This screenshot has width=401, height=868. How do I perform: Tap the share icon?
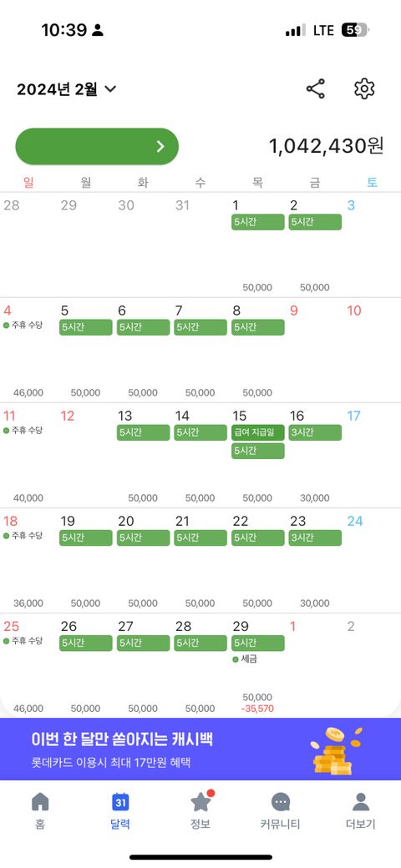tap(316, 88)
